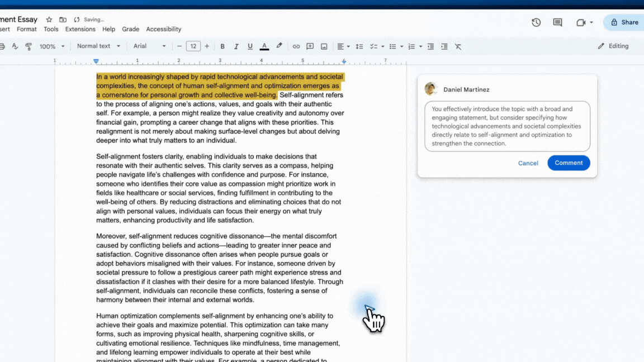Click the blue Comment button

[569, 163]
